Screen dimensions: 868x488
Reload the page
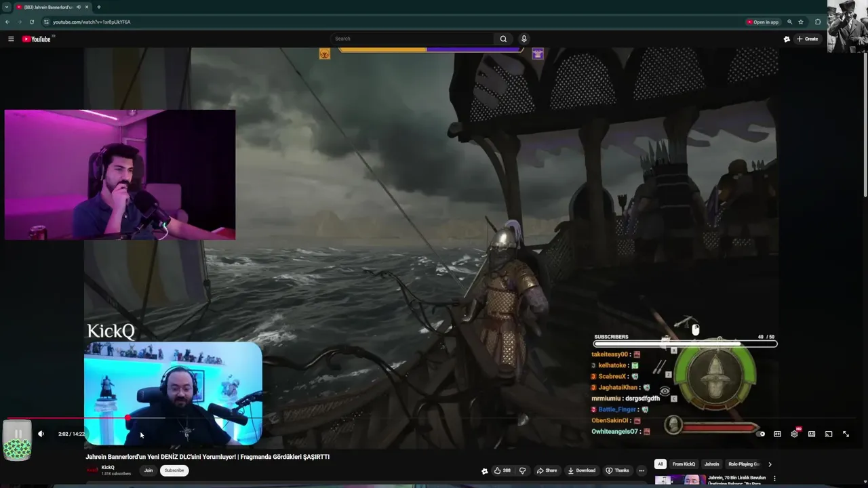(32, 22)
